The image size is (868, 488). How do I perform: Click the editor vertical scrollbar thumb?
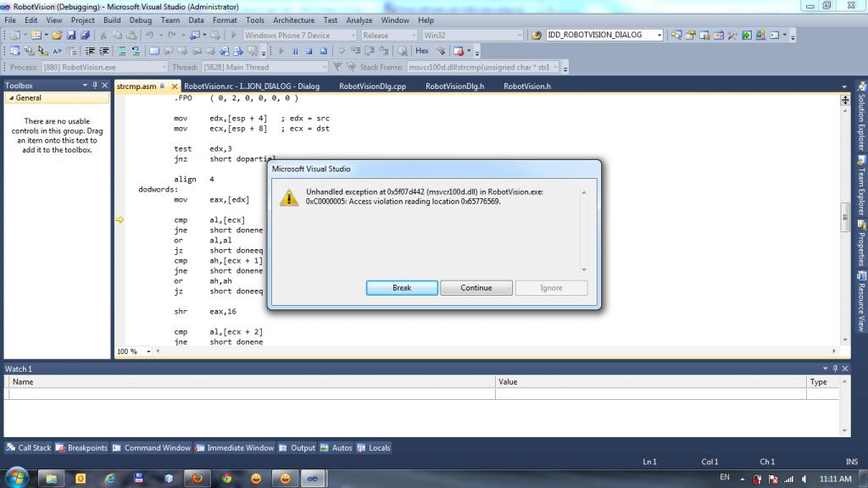845,217
